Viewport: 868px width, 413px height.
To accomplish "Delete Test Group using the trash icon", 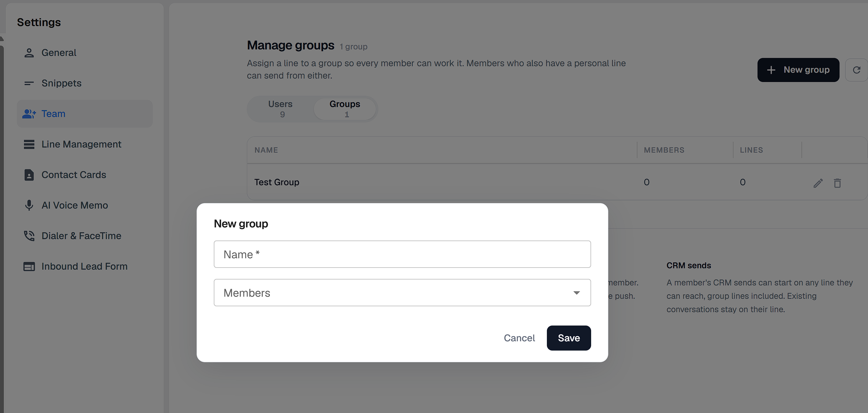I will pos(837,183).
